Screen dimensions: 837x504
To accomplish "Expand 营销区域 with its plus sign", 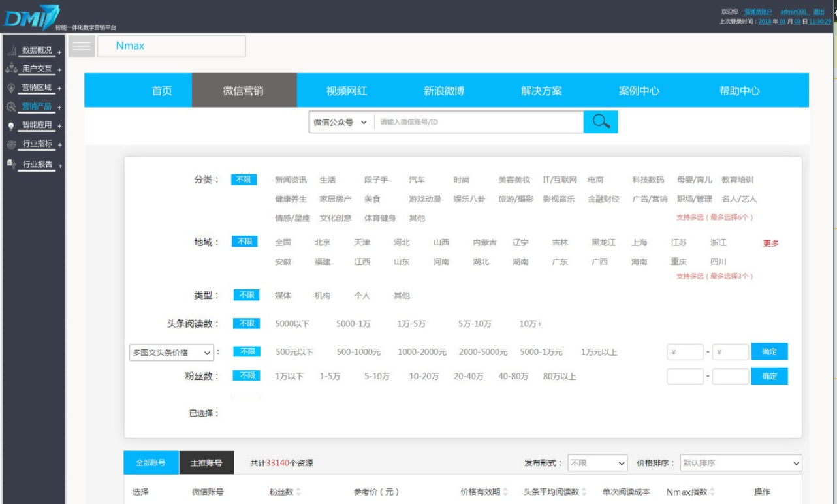I will tap(59, 89).
